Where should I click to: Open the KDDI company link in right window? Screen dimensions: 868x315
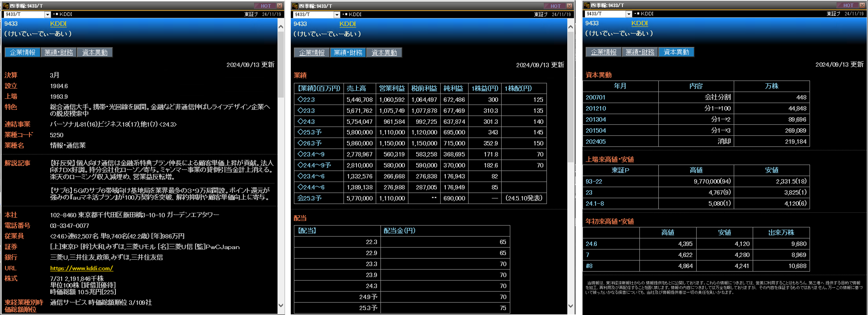[639, 23]
